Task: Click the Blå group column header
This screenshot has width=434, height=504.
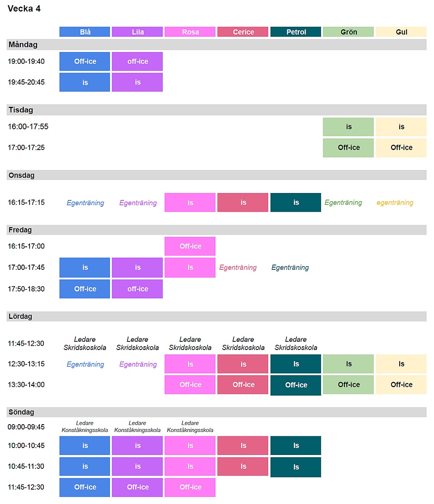Action: pyautogui.click(x=85, y=32)
